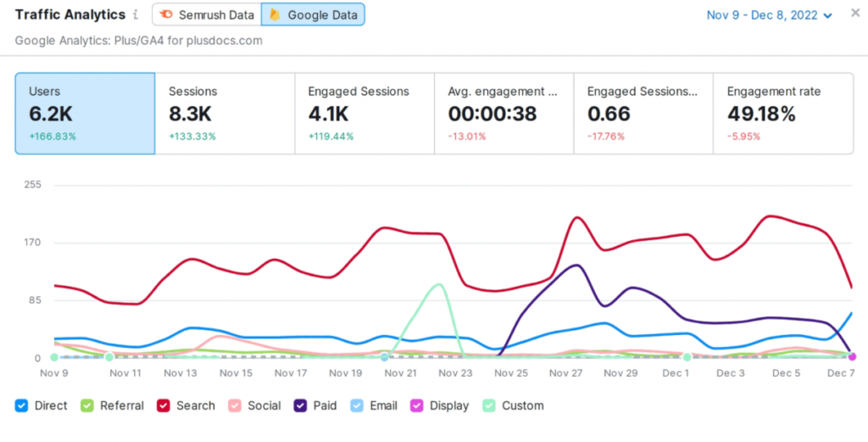Click the Custom peak near Nov 22
Screen dimensions: 868x442
[439, 285]
